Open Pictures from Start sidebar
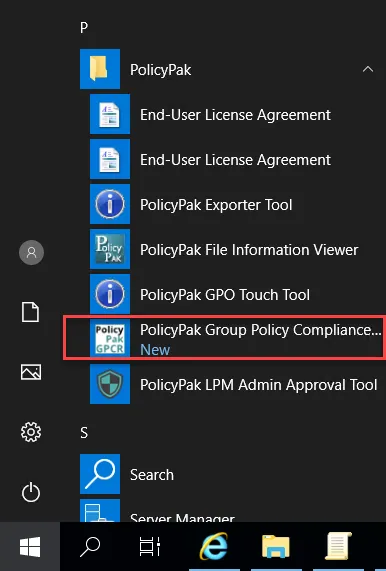386x571 pixels. tap(31, 372)
